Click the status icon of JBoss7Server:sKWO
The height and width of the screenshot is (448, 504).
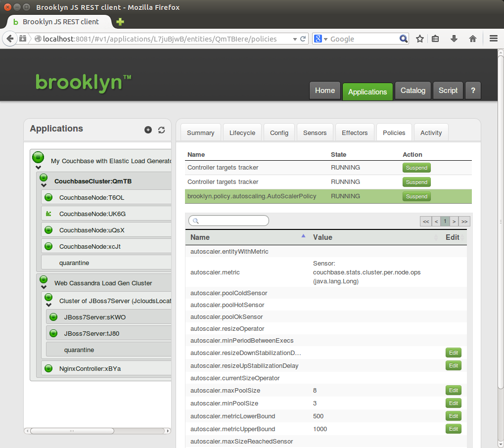[x=53, y=317]
